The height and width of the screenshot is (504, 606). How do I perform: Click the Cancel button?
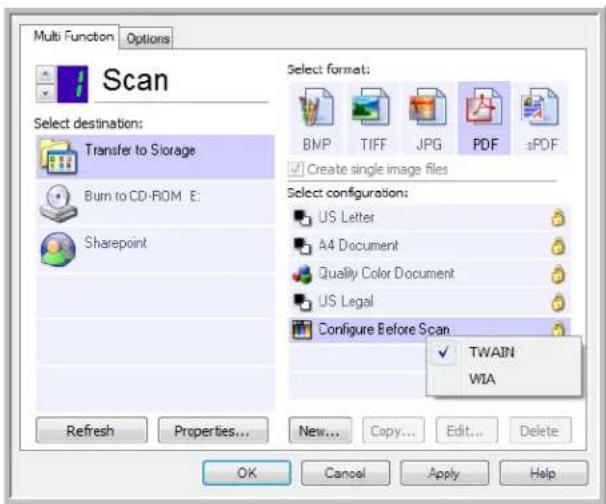click(x=345, y=473)
